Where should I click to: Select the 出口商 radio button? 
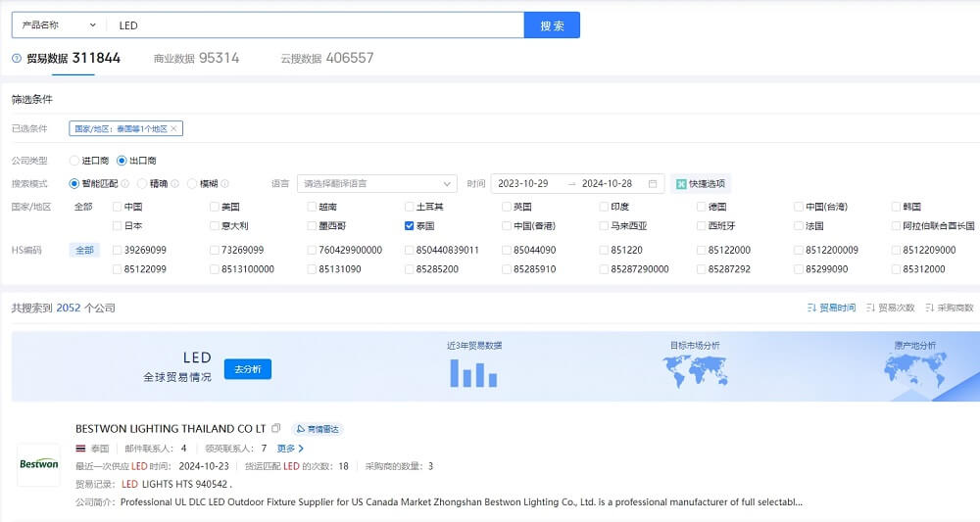click(x=122, y=161)
